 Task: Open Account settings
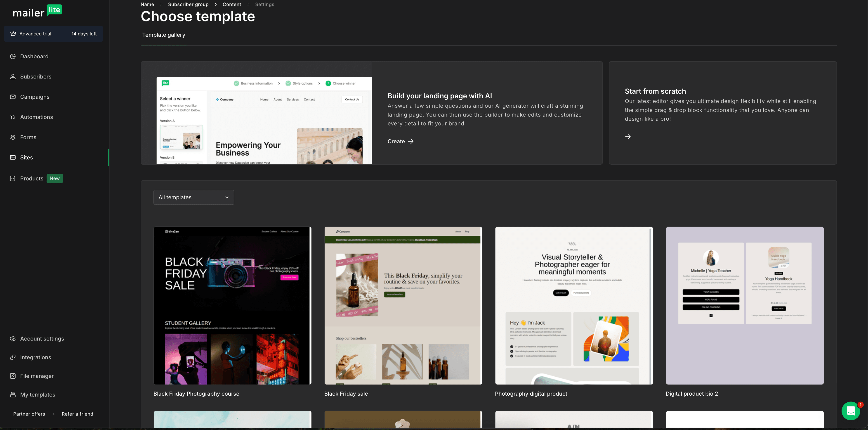click(42, 338)
